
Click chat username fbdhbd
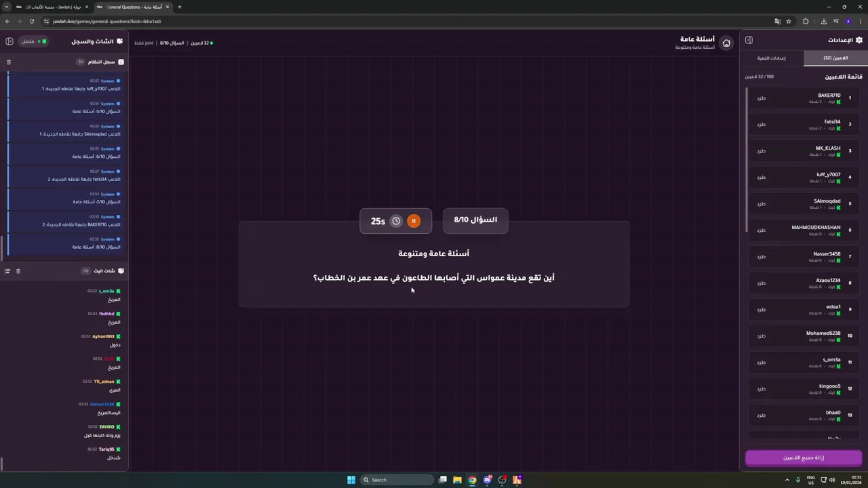[x=106, y=314]
